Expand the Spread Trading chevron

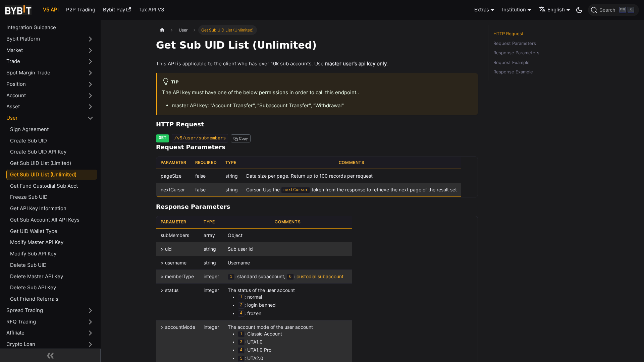pyautogui.click(x=90, y=310)
